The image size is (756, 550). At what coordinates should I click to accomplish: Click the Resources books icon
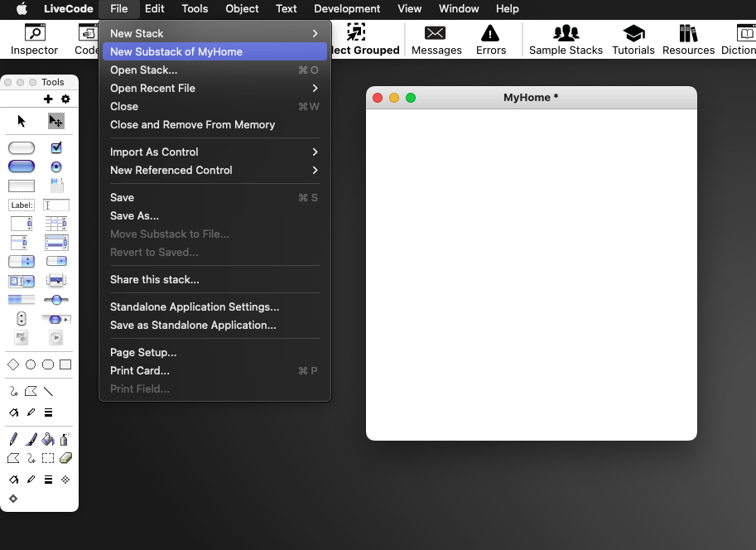coord(688,39)
